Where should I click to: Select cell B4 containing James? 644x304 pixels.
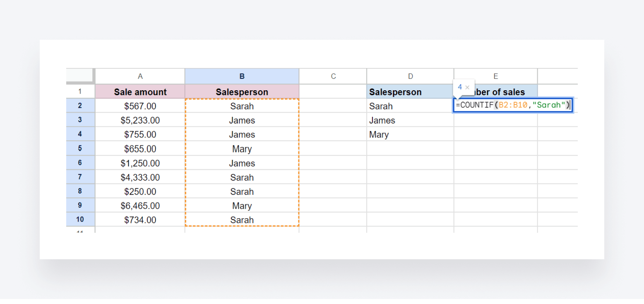coord(242,134)
